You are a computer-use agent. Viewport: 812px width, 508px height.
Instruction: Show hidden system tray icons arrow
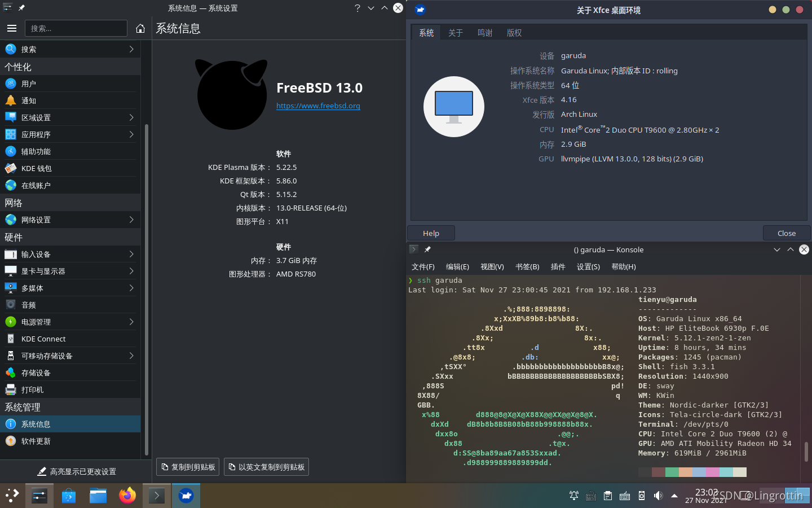(674, 496)
